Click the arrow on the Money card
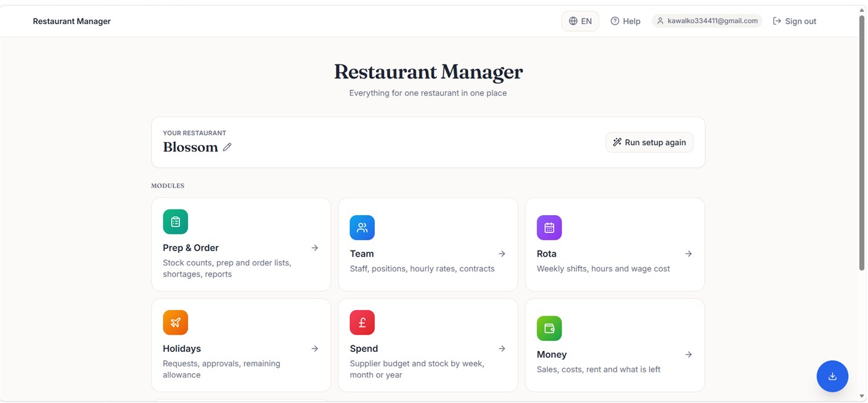Image resolution: width=868 pixels, height=403 pixels. point(689,355)
